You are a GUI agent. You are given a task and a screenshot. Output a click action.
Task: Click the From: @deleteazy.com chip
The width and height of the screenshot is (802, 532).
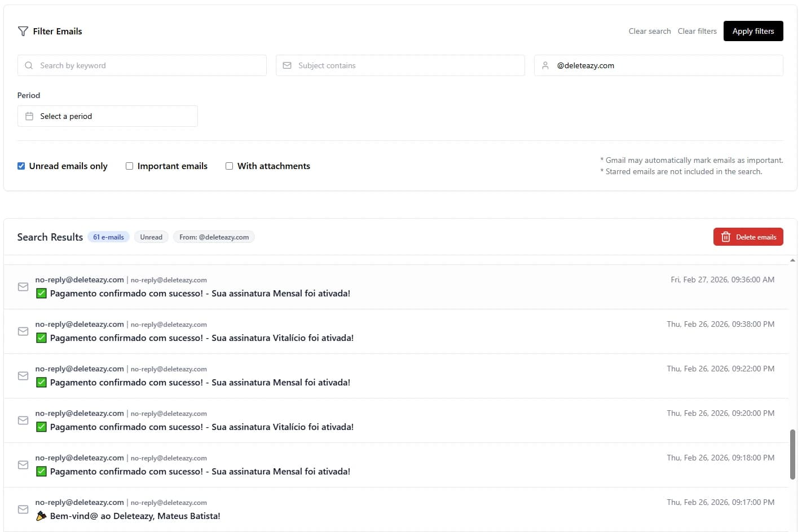(214, 237)
